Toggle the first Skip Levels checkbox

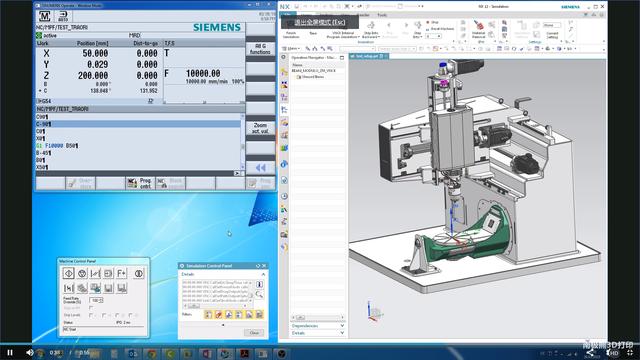click(91, 315)
